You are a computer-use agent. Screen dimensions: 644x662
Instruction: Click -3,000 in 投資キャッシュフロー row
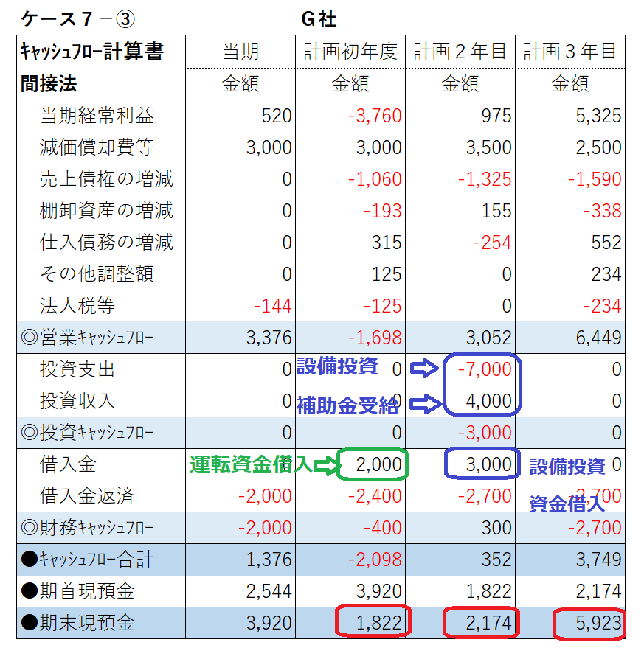coord(484,433)
